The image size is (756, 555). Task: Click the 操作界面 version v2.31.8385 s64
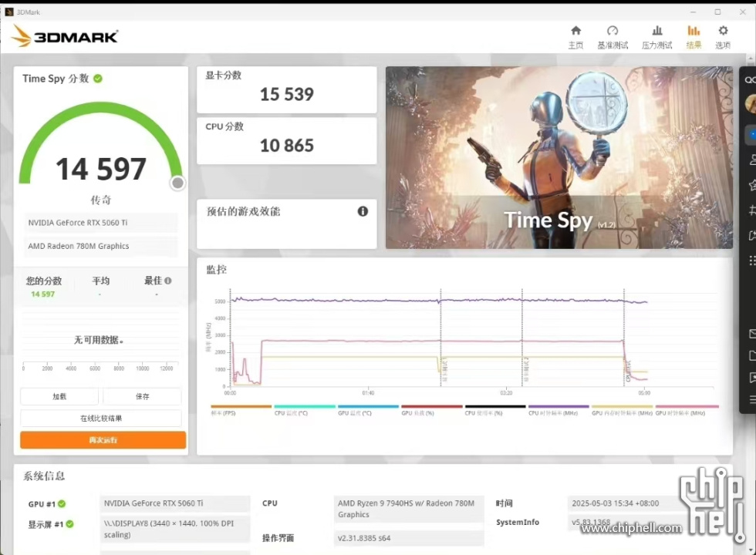pos(408,538)
